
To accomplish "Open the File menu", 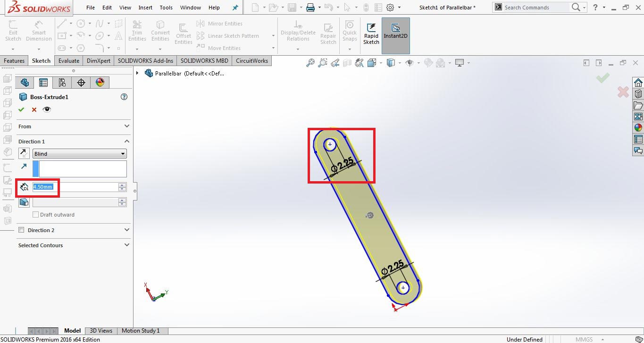I will (x=91, y=8).
